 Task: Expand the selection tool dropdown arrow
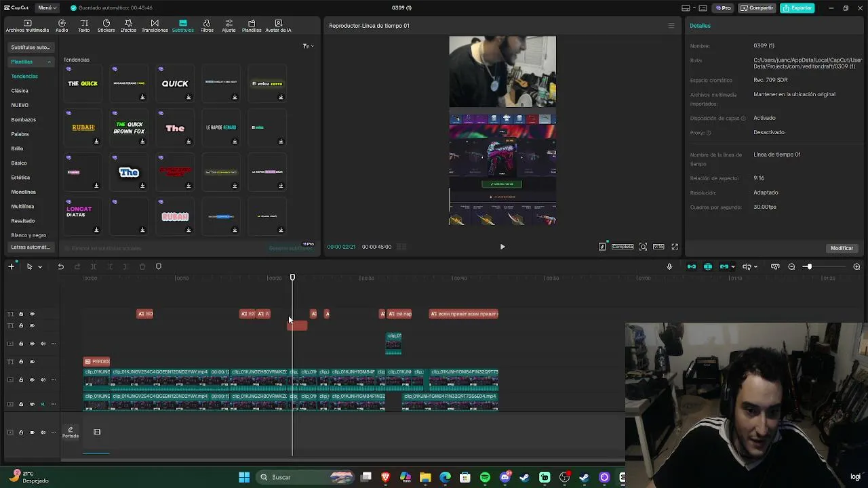pyautogui.click(x=40, y=267)
